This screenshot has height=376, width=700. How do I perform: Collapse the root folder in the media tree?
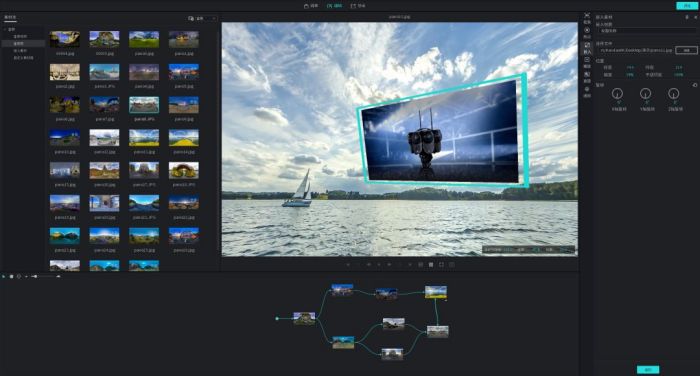click(x=5, y=29)
